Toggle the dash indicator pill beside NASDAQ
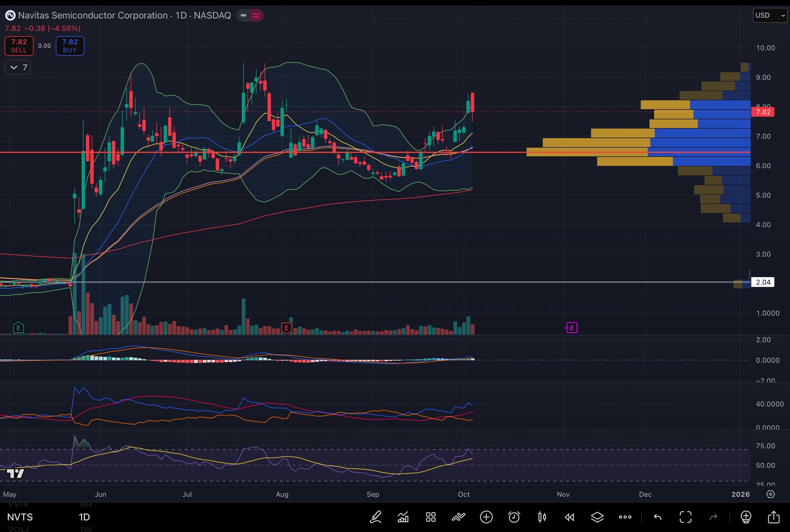Image resolution: width=790 pixels, height=532 pixels. click(243, 15)
